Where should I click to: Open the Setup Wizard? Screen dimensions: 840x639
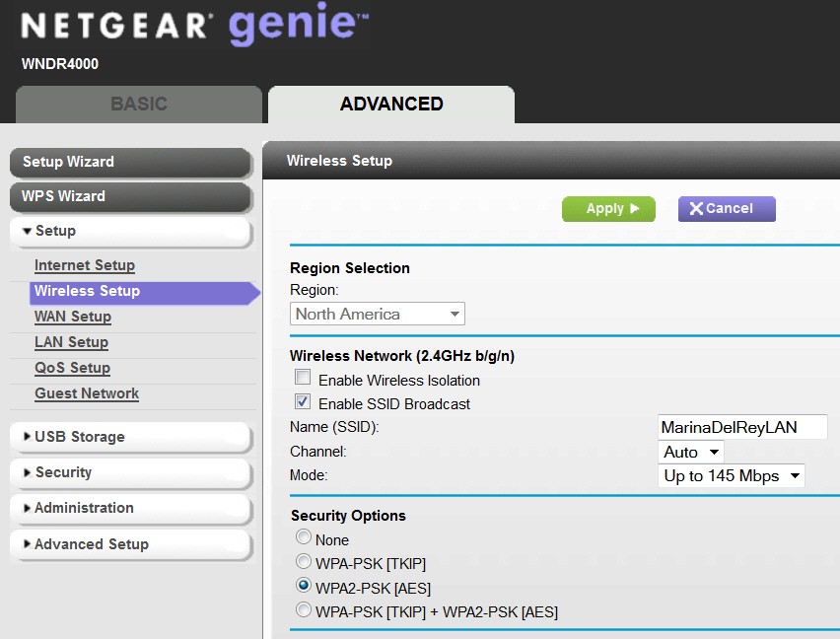click(130, 162)
